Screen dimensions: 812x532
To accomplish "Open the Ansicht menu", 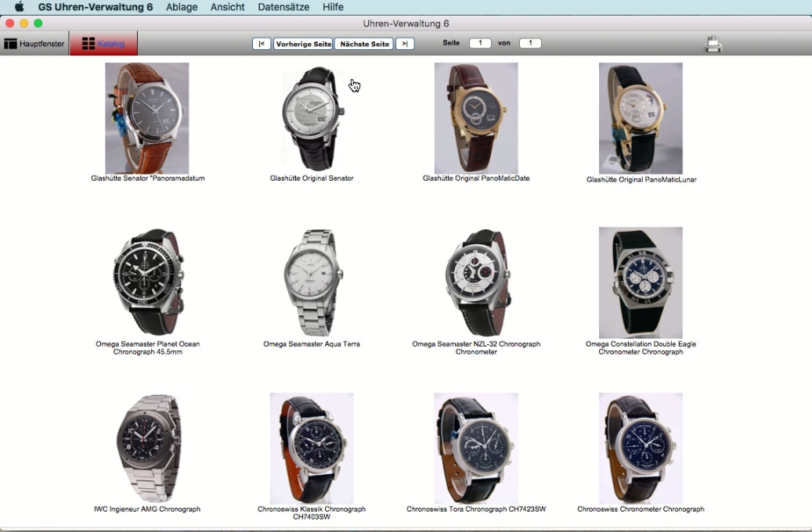I will click(228, 7).
